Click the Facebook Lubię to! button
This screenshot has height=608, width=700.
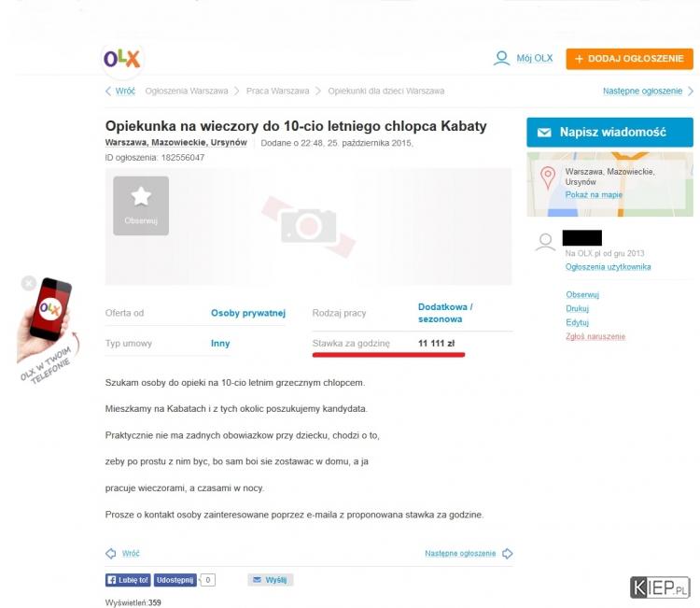128,580
